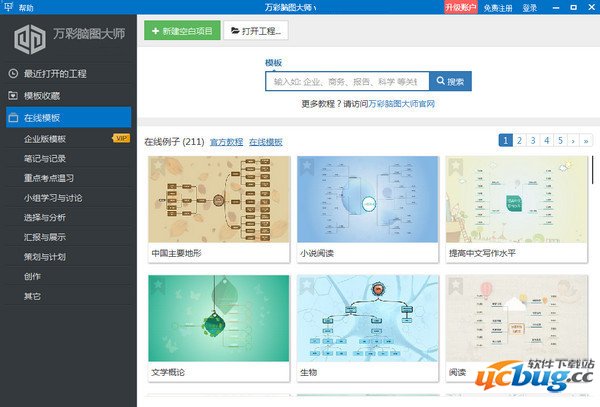Open the 笔记与记录 template category
600x407 pixels.
46,158
